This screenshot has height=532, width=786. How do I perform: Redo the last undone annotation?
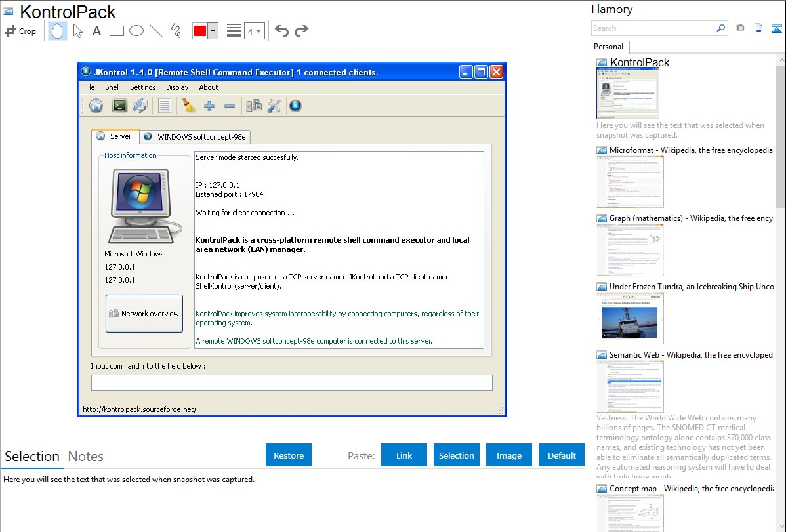(x=301, y=31)
